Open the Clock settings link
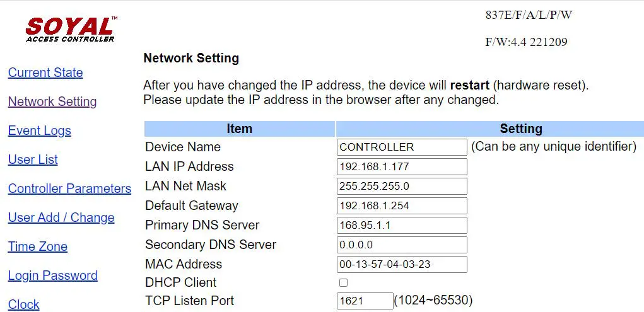This screenshot has height=312, width=644. point(24,304)
